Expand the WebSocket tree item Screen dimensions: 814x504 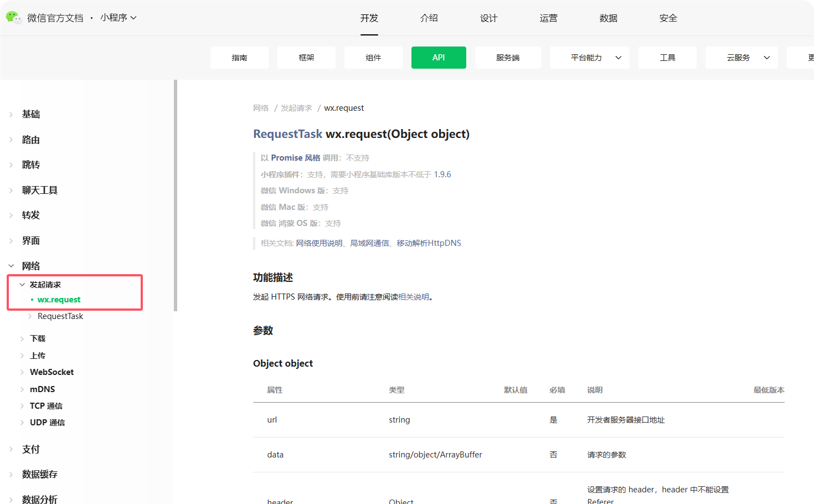[52, 372]
